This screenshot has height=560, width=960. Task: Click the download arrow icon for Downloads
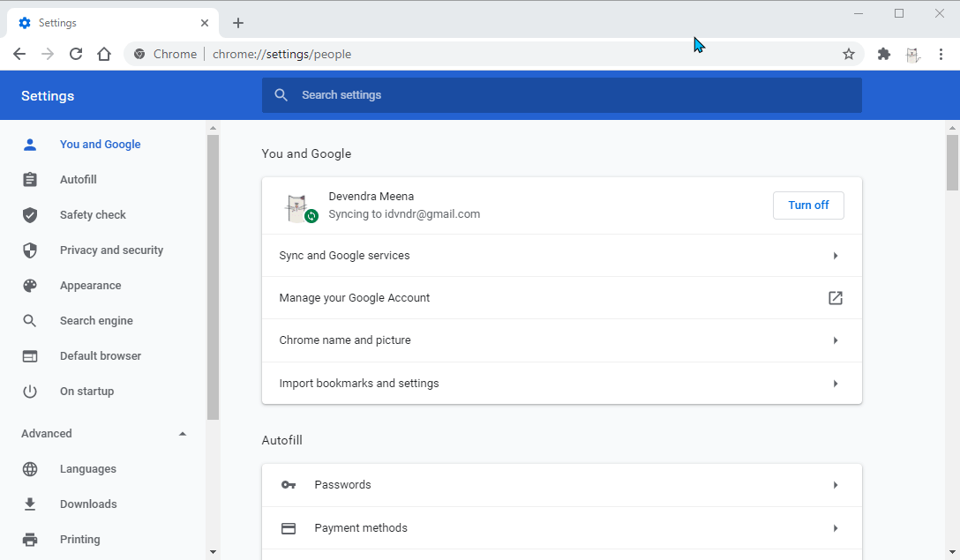[29, 504]
